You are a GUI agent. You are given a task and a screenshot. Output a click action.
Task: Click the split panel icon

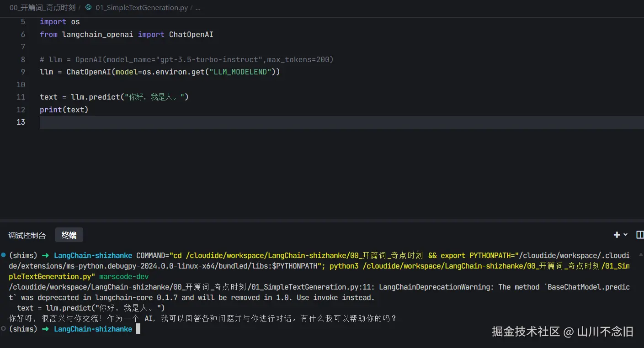(x=640, y=235)
